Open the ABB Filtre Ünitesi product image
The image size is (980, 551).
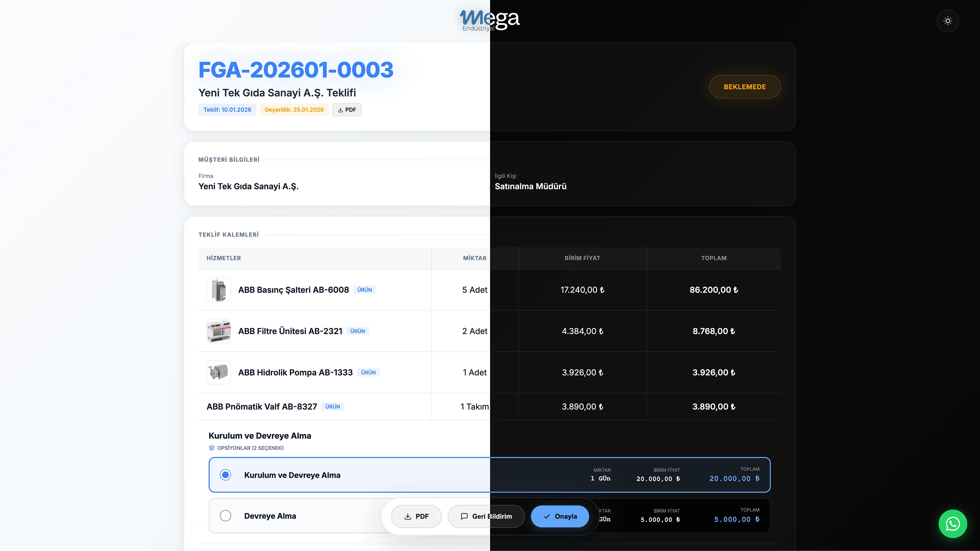(219, 331)
